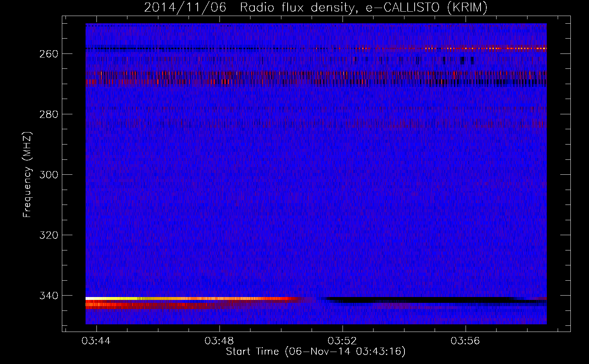Image resolution: width=589 pixels, height=364 pixels.
Task: Click the 300 frequency tick label
Action: 49,175
